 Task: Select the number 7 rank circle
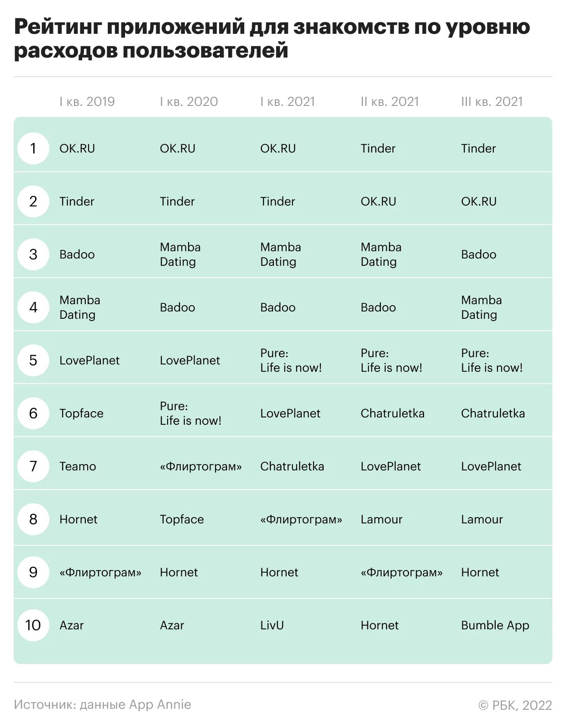point(33,466)
